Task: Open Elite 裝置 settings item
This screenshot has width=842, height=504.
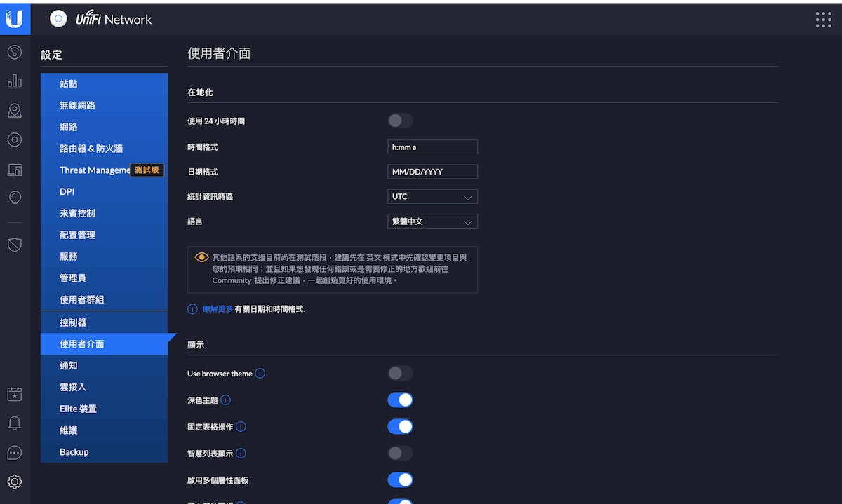Action: click(104, 409)
